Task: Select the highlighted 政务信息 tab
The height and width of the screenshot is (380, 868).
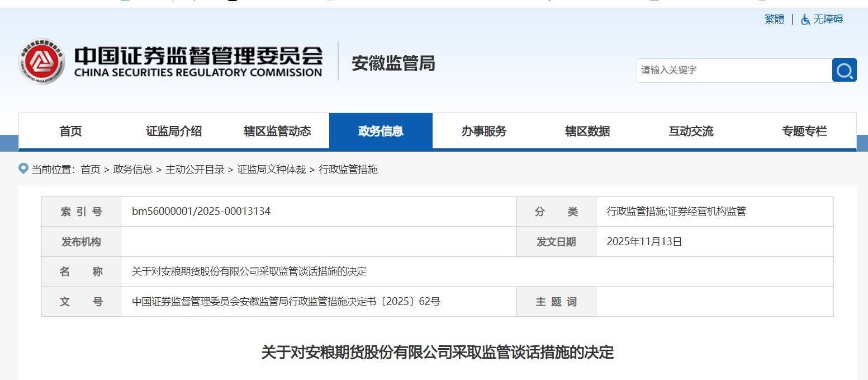Action: pos(381,130)
